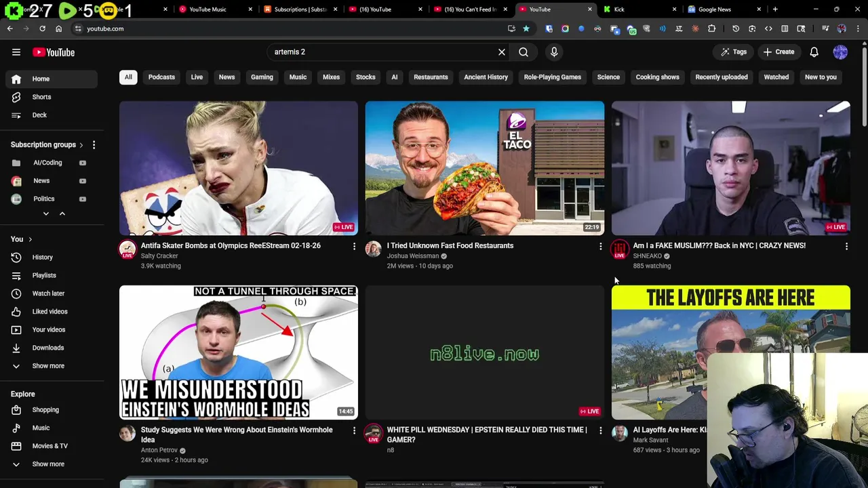
Task: Open SHNEAKO channel avatar
Action: (x=620, y=249)
